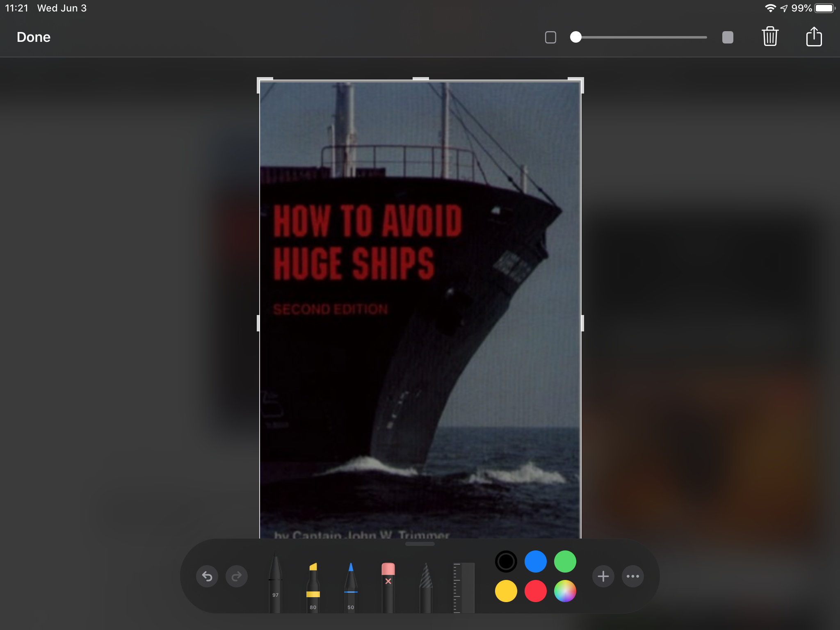Pick the red color swatch
The width and height of the screenshot is (840, 630).
pyautogui.click(x=536, y=591)
